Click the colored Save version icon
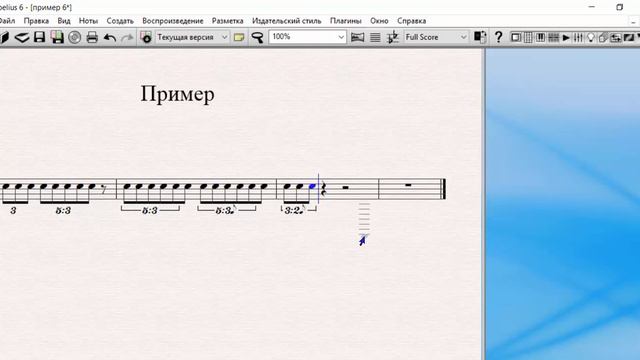Image resolution: width=640 pixels, height=360 pixels. (x=57, y=38)
